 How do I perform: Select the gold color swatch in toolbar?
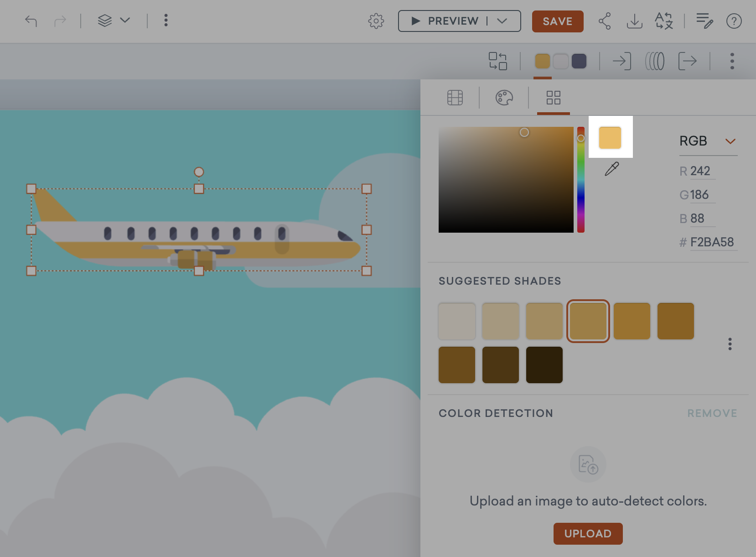click(x=542, y=61)
